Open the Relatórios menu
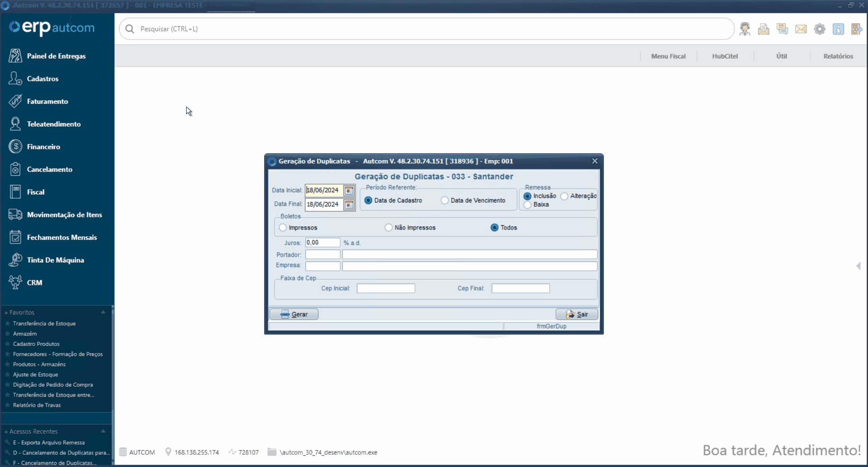This screenshot has width=868, height=467. coord(838,56)
